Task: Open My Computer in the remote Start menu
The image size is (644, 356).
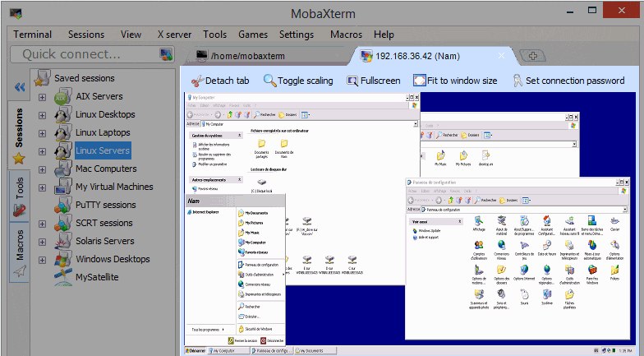Action: (x=251, y=243)
